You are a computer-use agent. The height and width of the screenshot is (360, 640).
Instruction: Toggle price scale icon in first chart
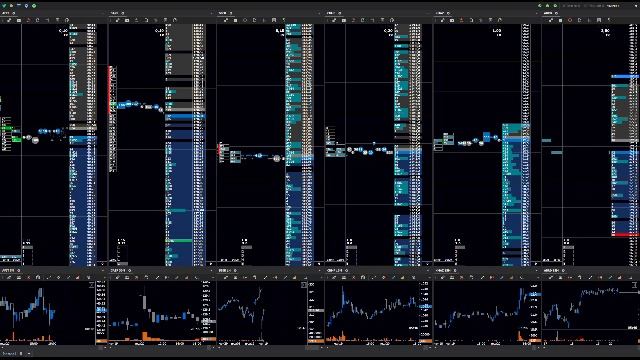coord(91,284)
